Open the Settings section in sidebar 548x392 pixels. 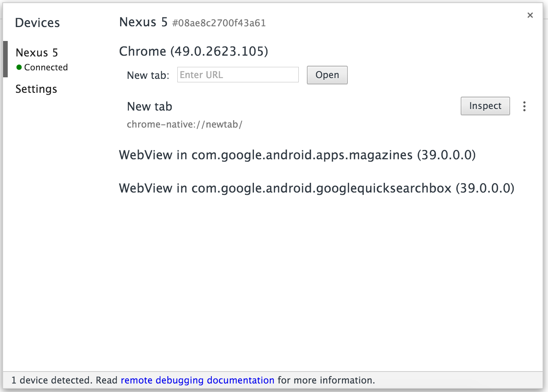[36, 89]
